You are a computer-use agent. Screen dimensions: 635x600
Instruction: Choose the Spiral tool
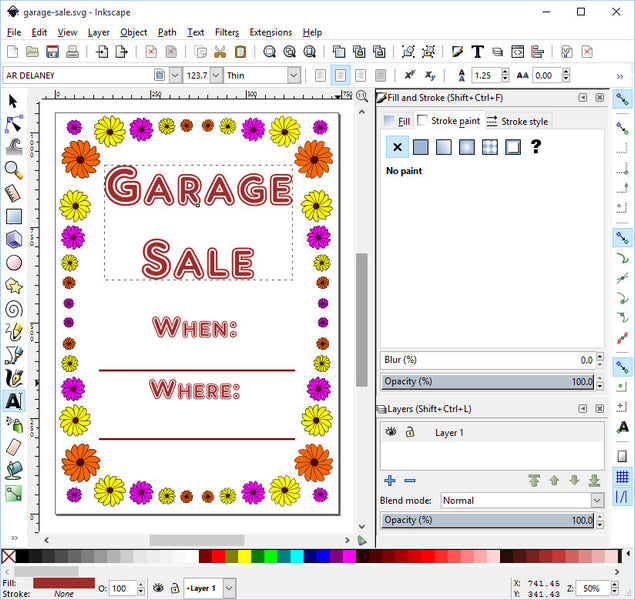[14, 308]
